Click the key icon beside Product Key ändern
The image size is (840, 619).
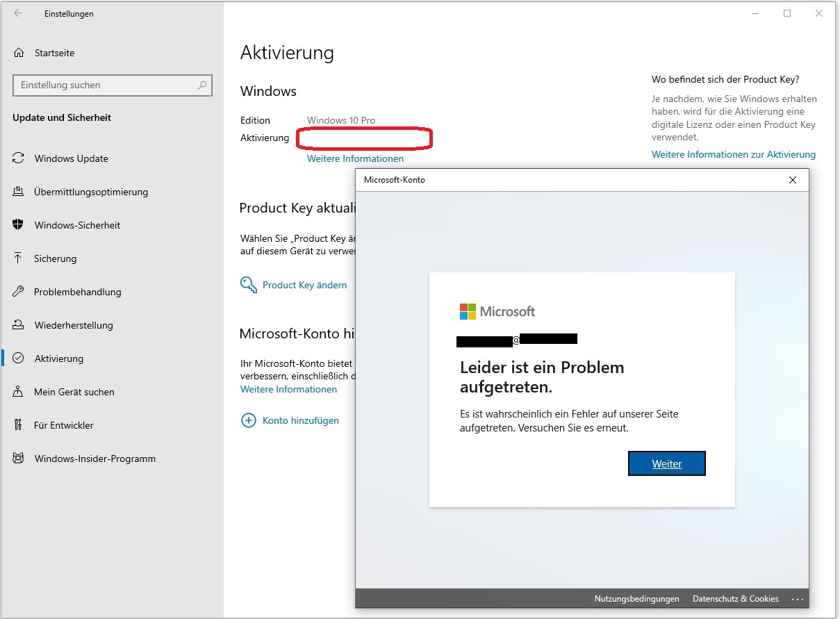coord(248,285)
